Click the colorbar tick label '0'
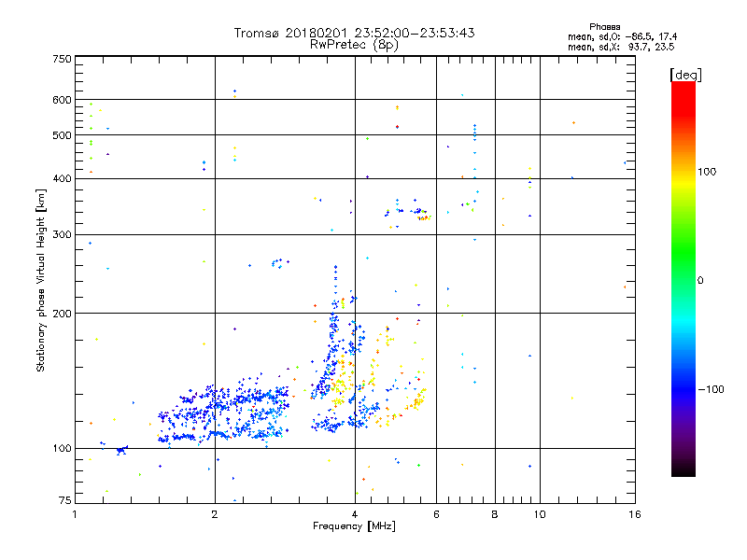747x560 pixels. pos(699,280)
